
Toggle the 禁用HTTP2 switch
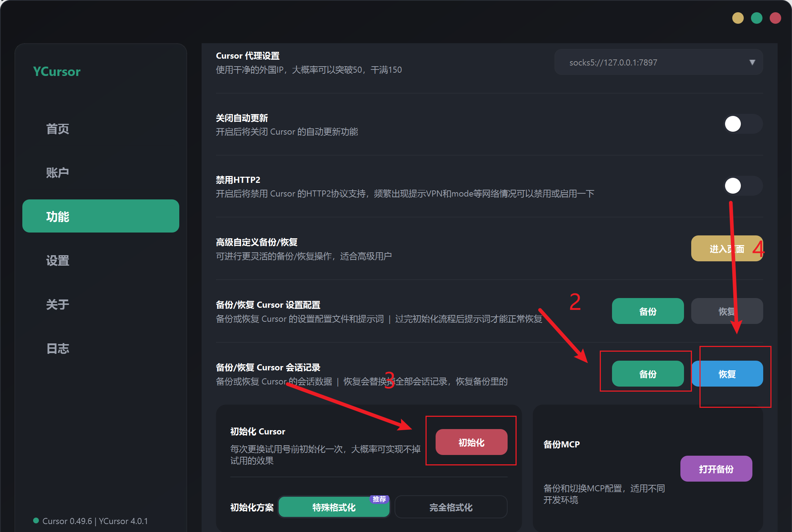tap(743, 186)
